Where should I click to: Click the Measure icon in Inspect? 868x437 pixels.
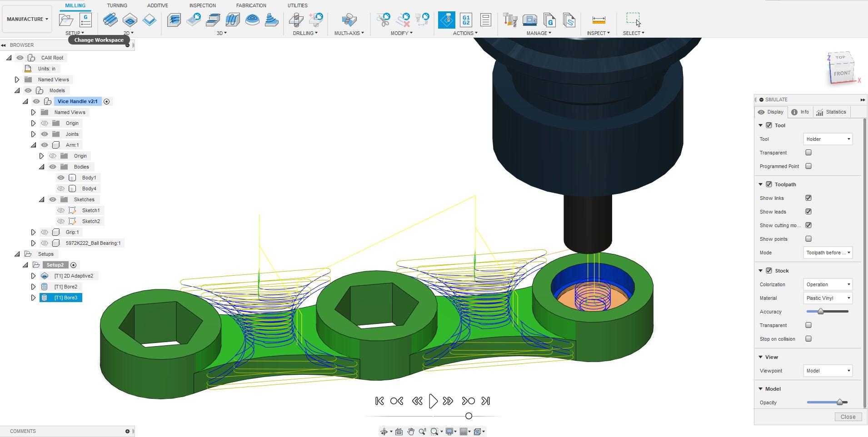point(599,20)
